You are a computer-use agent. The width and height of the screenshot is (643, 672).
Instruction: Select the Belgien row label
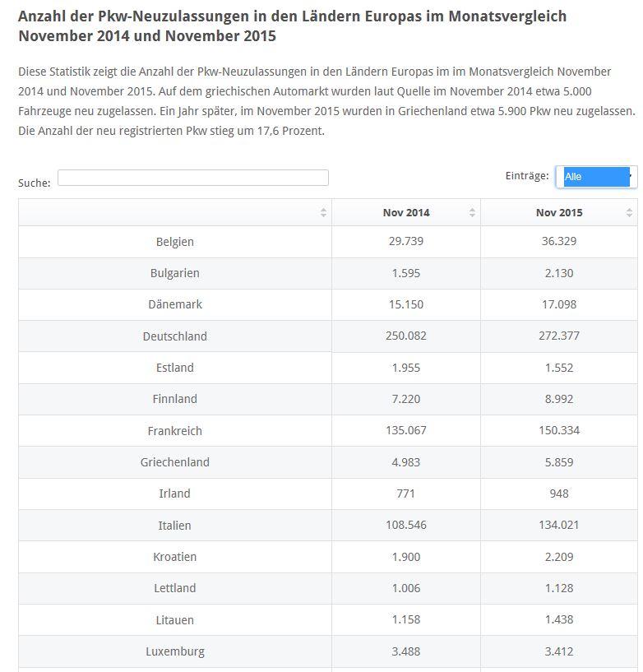[x=175, y=242]
